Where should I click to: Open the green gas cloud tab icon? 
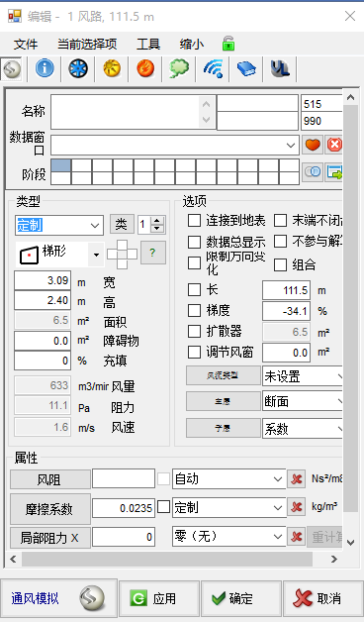179,68
